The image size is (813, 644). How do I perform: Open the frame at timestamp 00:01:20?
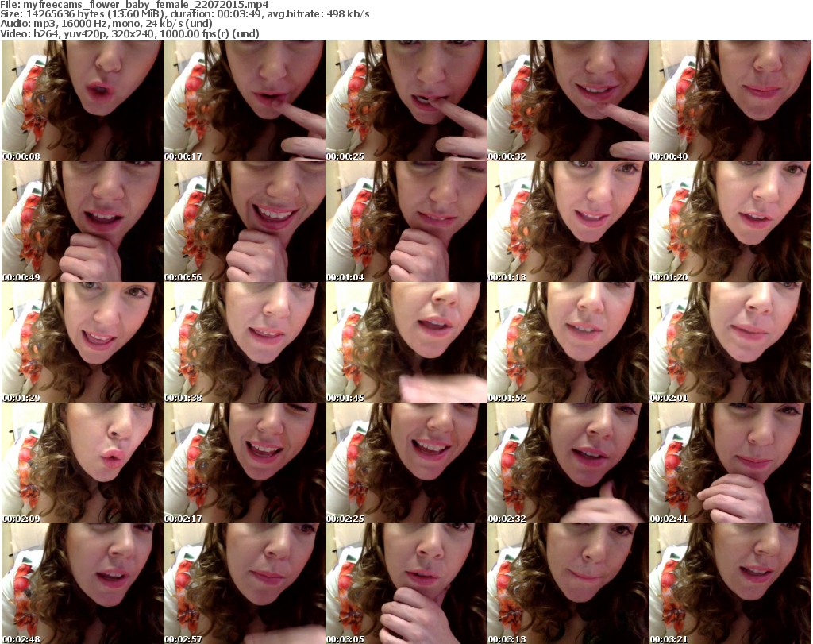pyautogui.click(x=730, y=222)
